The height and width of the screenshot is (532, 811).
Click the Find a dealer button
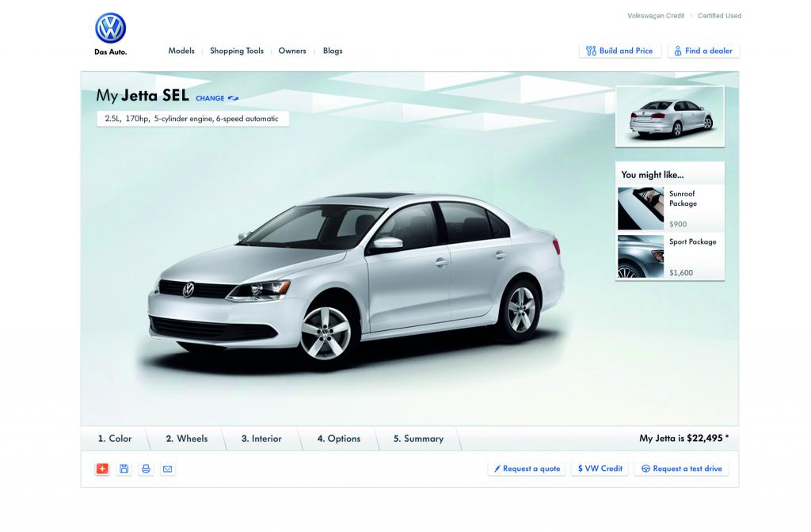pos(704,51)
